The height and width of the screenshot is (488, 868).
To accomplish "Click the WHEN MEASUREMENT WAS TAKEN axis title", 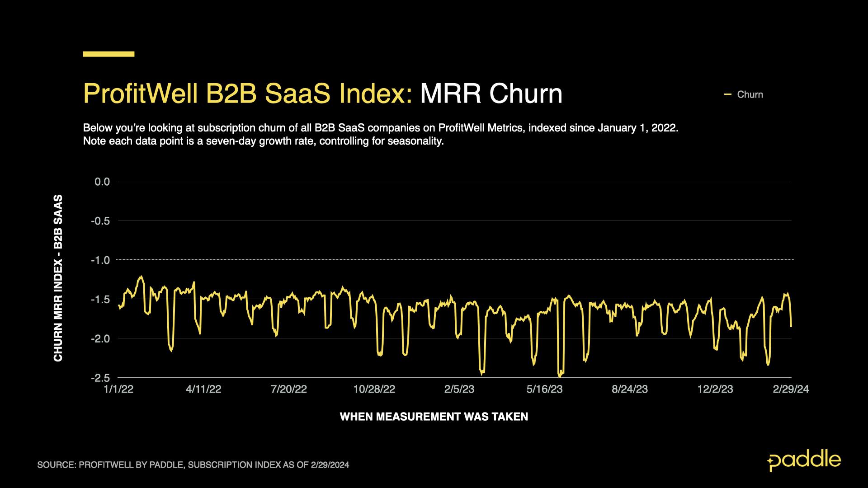I will click(434, 417).
